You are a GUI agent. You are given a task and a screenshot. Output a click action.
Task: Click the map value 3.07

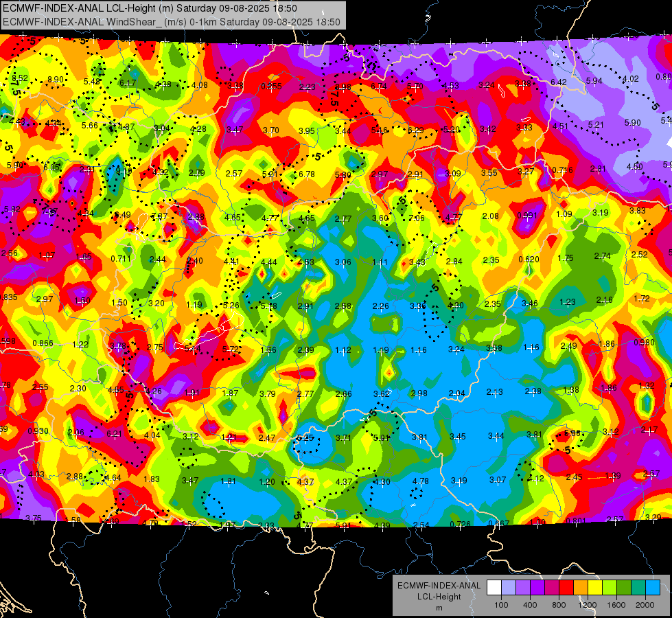pyautogui.click(x=498, y=479)
